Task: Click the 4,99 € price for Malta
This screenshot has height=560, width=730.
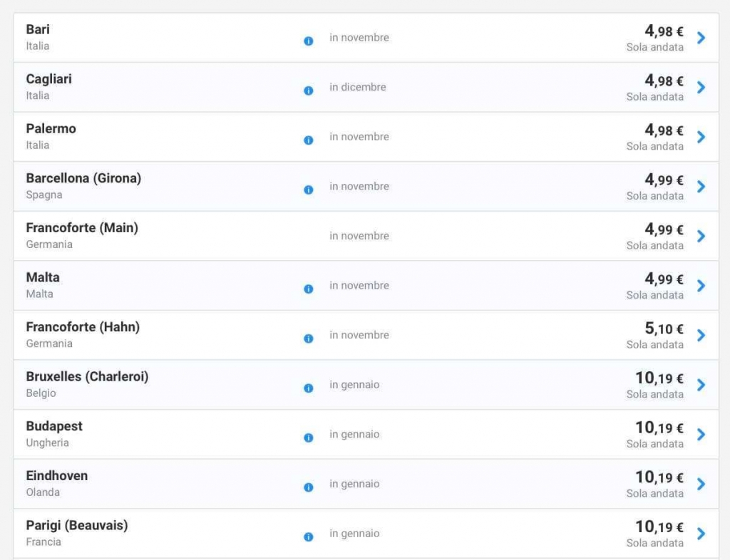Action: [663, 279]
